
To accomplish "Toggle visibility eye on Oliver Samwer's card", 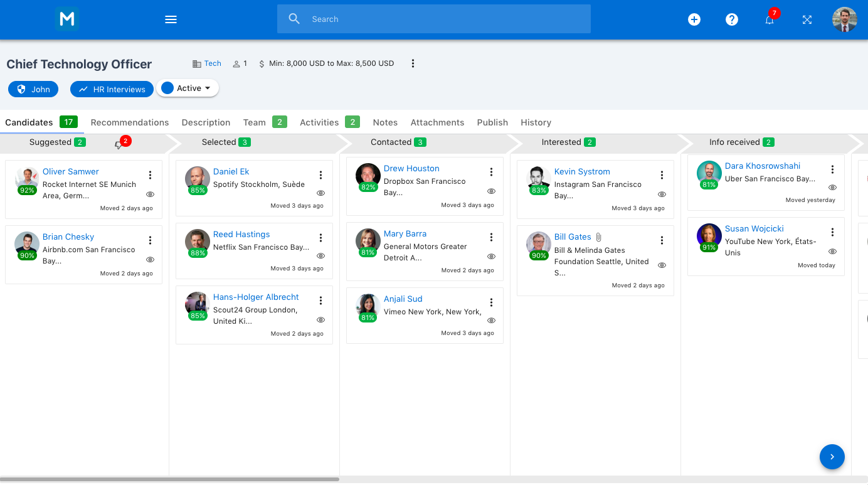I will point(150,195).
